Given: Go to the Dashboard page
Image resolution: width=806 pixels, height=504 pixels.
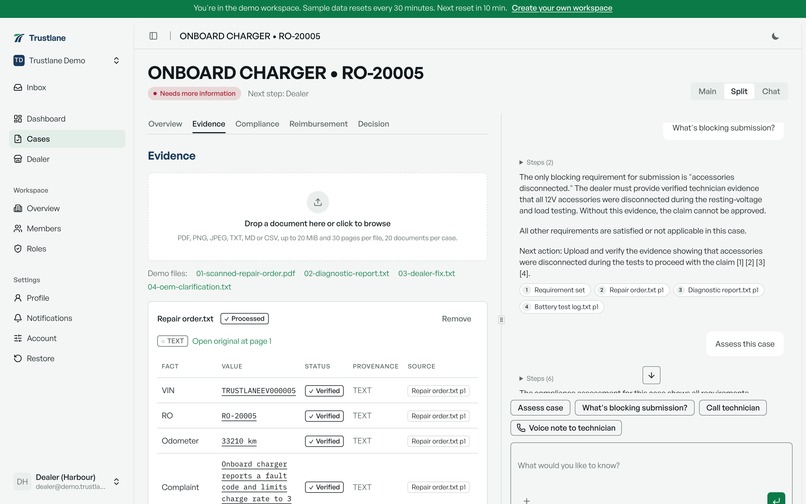Looking at the screenshot, I should [67, 119].
